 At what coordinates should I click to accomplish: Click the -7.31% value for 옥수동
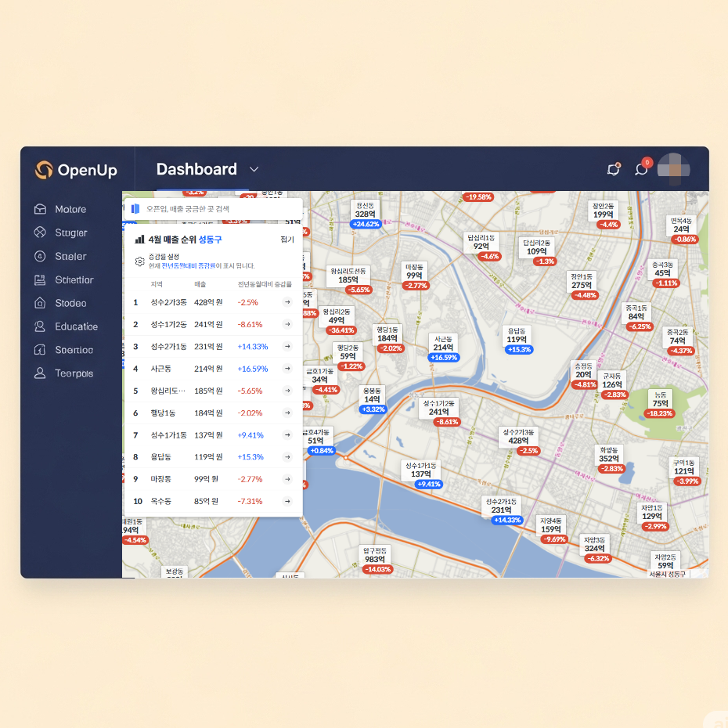click(x=250, y=502)
